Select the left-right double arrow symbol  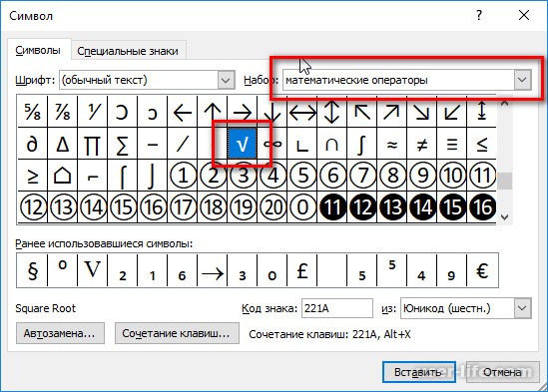click(302, 112)
